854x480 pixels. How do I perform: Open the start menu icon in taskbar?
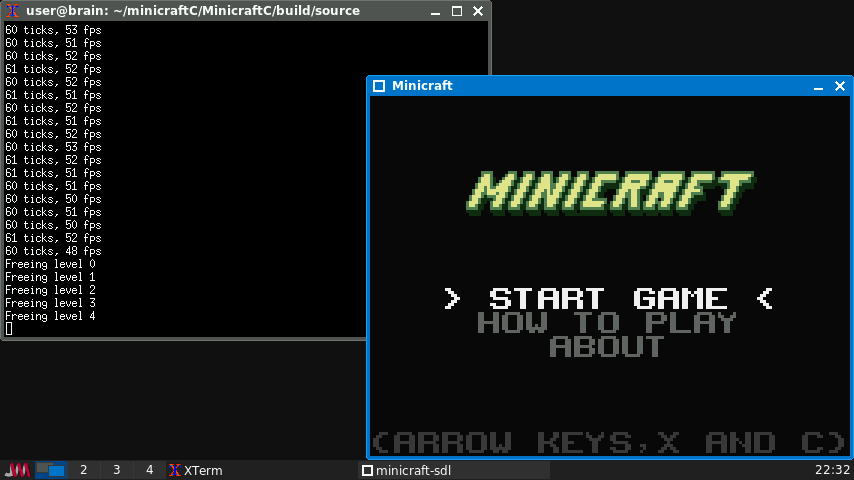[x=17, y=470]
